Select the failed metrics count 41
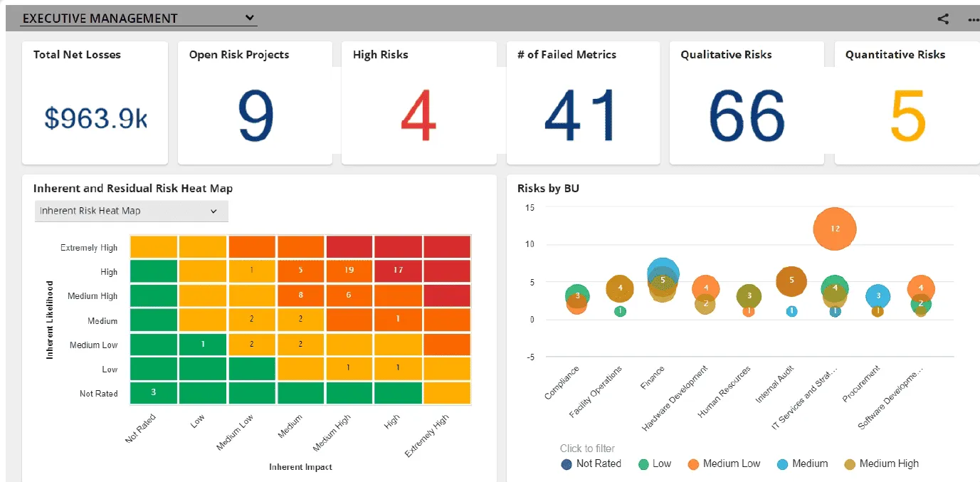The image size is (980, 482). (x=581, y=116)
